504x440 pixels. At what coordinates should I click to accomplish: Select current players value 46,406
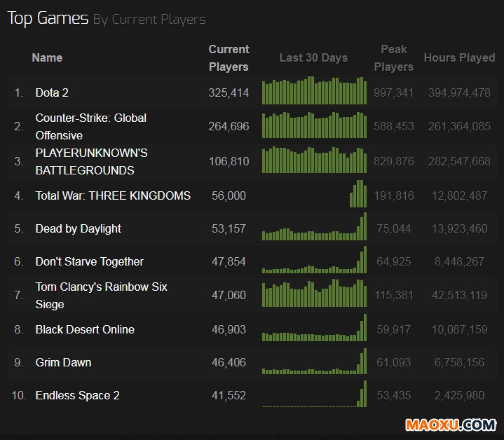[229, 362]
